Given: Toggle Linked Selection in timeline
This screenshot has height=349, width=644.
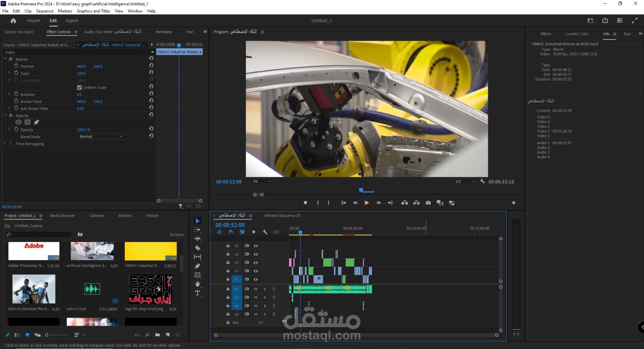Looking at the screenshot, I should point(242,232).
